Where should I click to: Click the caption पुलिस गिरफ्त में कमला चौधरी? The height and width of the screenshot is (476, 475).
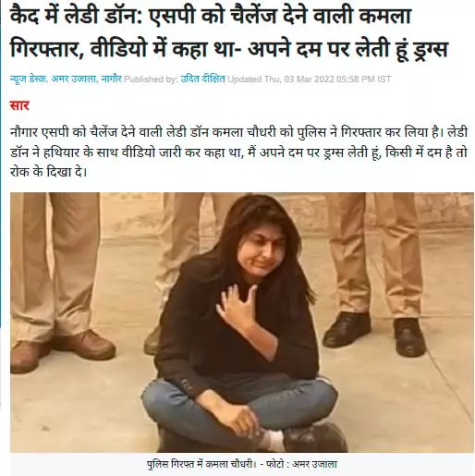(201, 464)
